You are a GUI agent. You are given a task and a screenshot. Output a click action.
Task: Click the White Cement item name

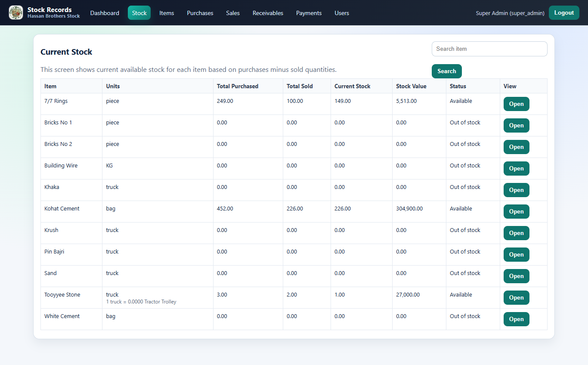(62, 316)
